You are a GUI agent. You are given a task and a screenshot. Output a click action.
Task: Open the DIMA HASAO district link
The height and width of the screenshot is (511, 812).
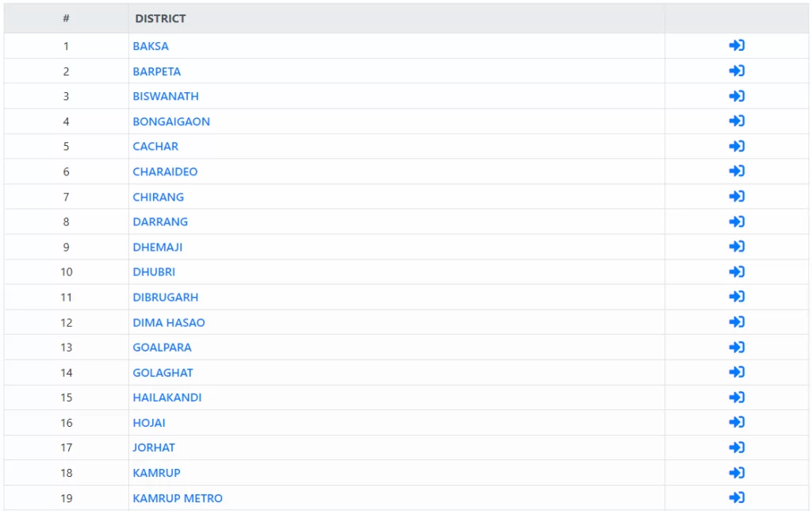point(169,323)
